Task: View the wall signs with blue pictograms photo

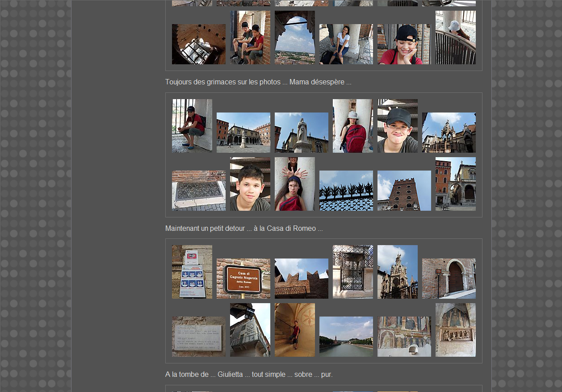Action: coord(192,272)
